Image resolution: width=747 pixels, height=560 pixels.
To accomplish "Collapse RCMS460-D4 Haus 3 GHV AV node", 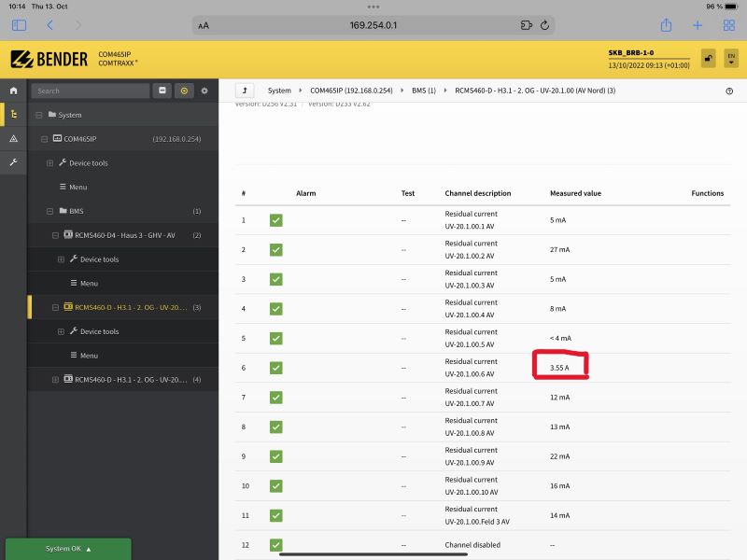I will [x=55, y=235].
